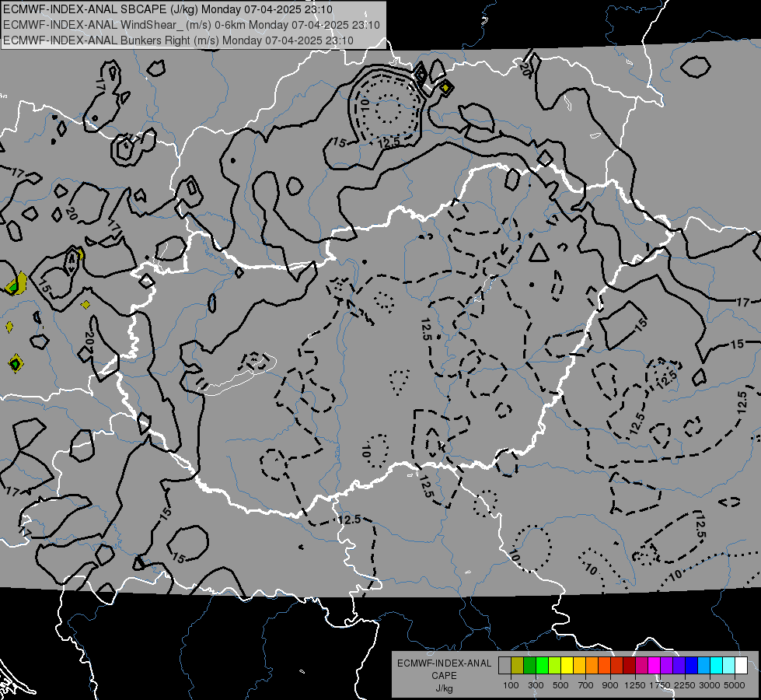Pick the pure yellow CAPE legend swatch
761x700 pixels.
567,666
